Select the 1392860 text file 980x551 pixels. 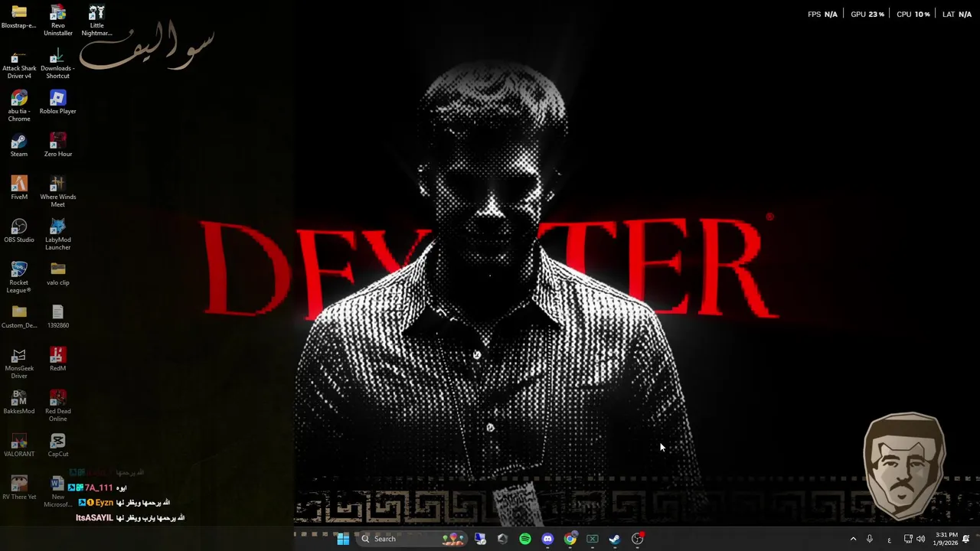tap(58, 317)
